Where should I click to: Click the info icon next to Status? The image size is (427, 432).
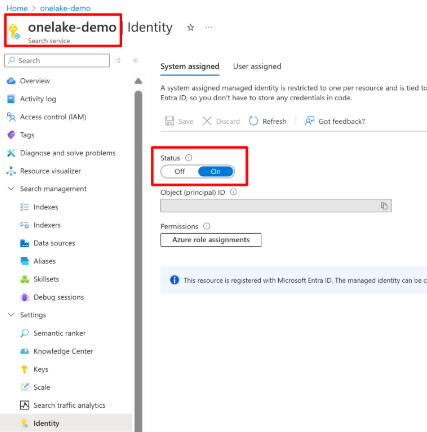tap(189, 158)
